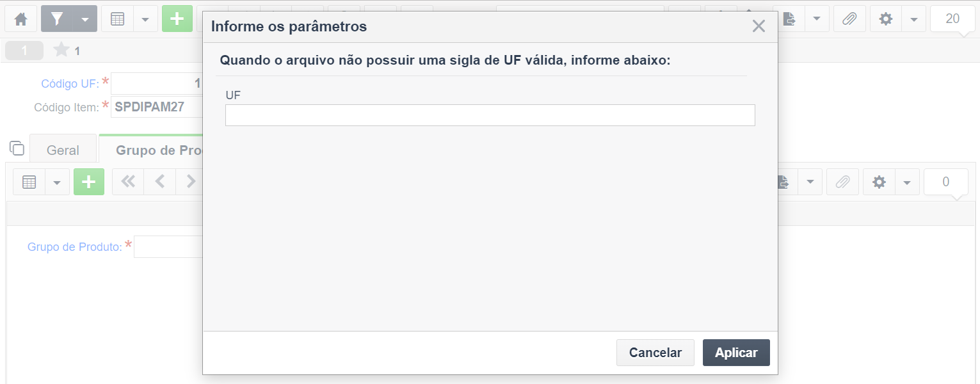Open settings gear in top toolbar
This screenshot has width=980, height=384.
pos(886,19)
